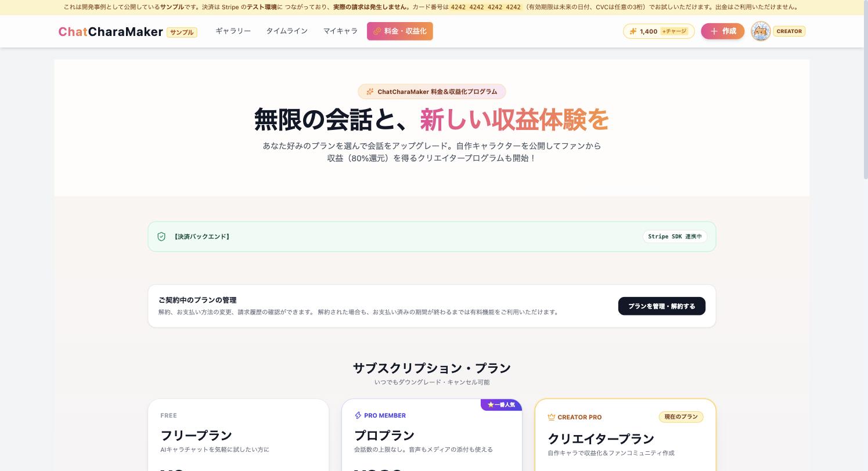The height and width of the screenshot is (471, 868).
Task: Select the 料金・収益化 nav tab
Action: pyautogui.click(x=400, y=31)
